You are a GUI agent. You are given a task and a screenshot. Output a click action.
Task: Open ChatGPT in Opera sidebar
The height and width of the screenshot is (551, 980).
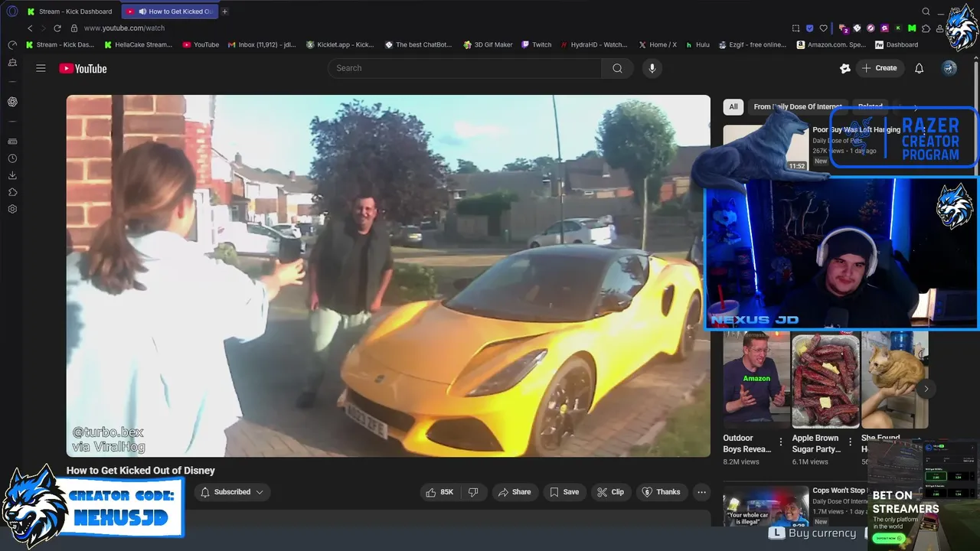12,102
